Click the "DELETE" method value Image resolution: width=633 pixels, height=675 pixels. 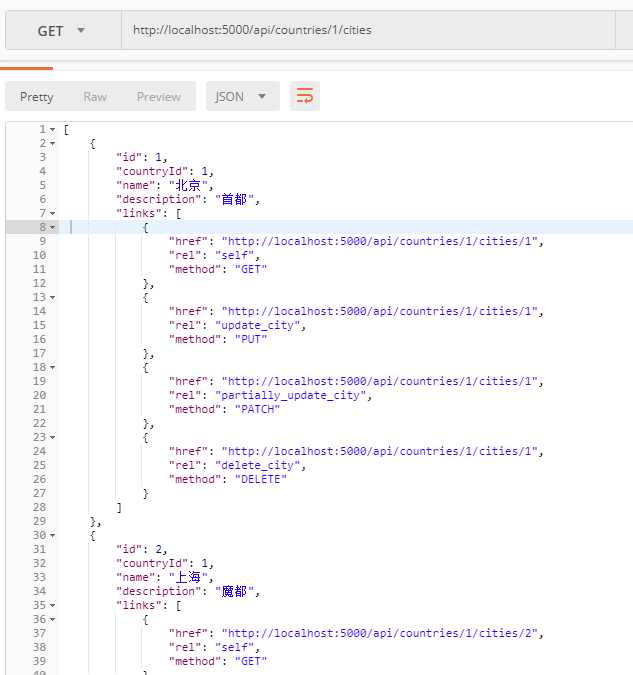click(261, 480)
